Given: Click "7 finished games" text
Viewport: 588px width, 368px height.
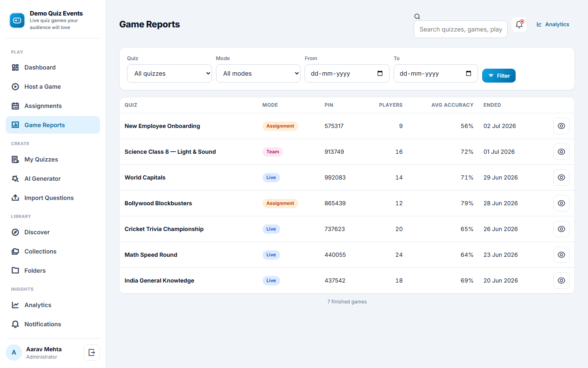Looking at the screenshot, I should pyautogui.click(x=347, y=302).
